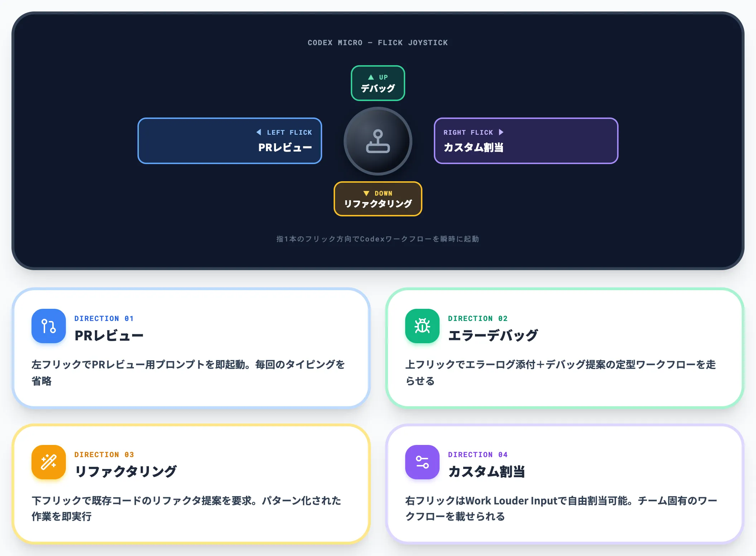Click the description starting 左フリックでPRレビュー用
The width and height of the screenshot is (756, 556).
pyautogui.click(x=188, y=373)
